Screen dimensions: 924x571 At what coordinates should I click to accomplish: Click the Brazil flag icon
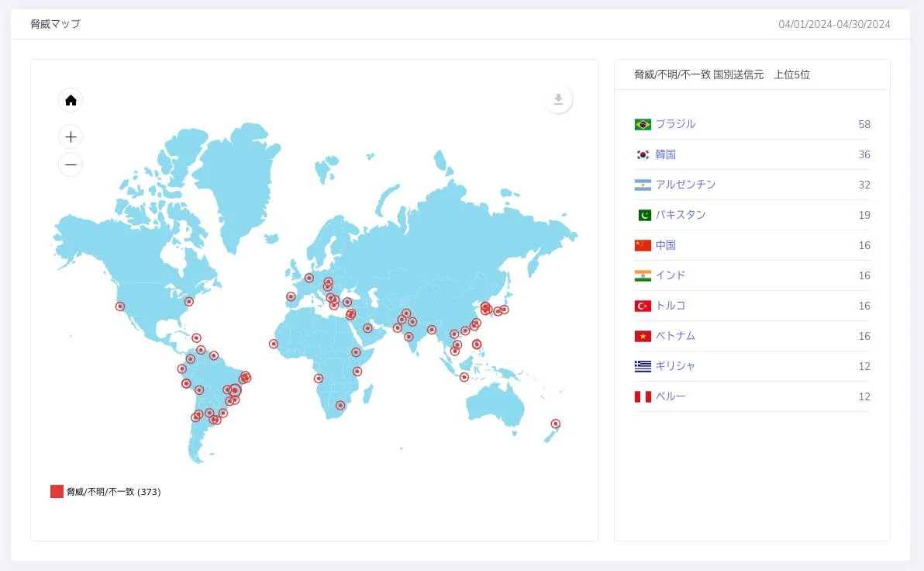click(x=643, y=124)
